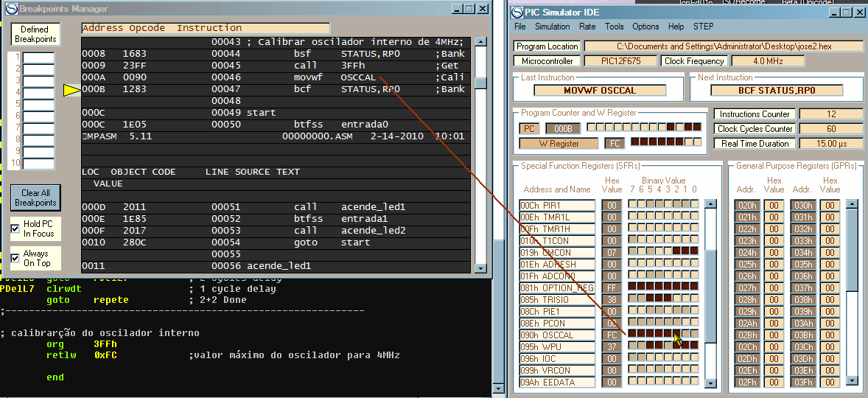
Task: Click breakpoint slot 10 field
Action: pos(38,164)
